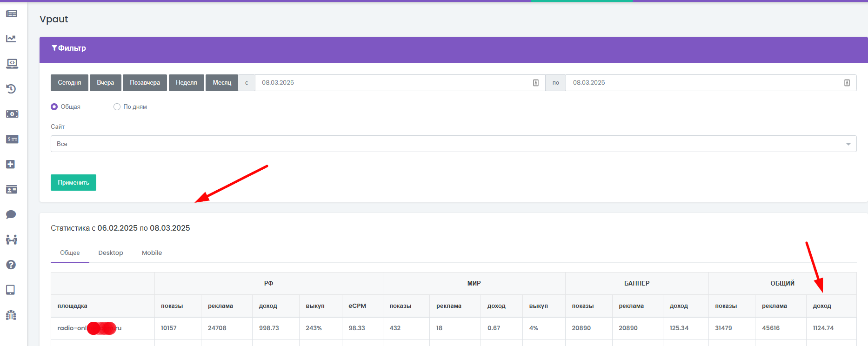
Task: Switch to the 'Общее' tab
Action: pyautogui.click(x=70, y=253)
